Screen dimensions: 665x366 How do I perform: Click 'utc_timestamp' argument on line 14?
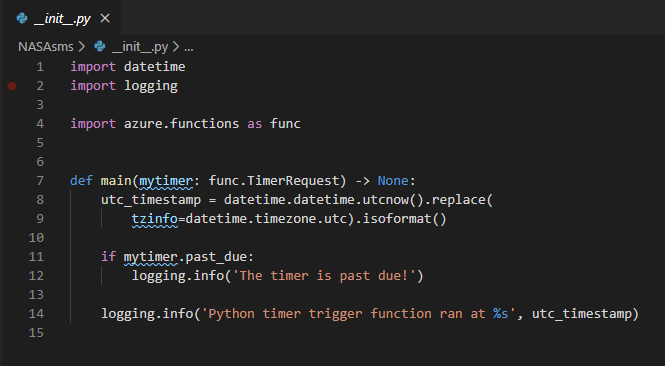(x=581, y=314)
